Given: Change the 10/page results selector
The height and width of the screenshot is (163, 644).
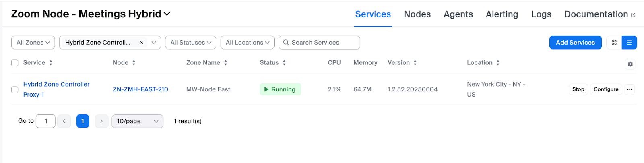Looking at the screenshot, I should tap(137, 121).
